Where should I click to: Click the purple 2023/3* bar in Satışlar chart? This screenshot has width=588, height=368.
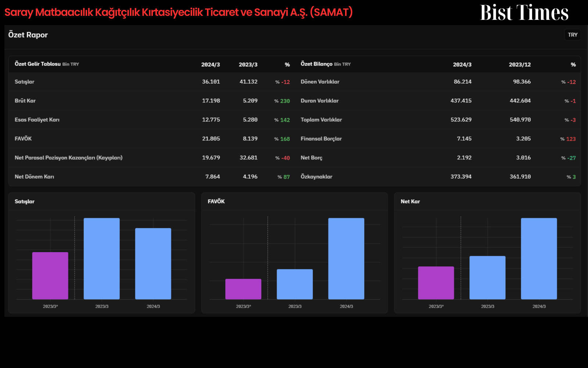(50, 276)
